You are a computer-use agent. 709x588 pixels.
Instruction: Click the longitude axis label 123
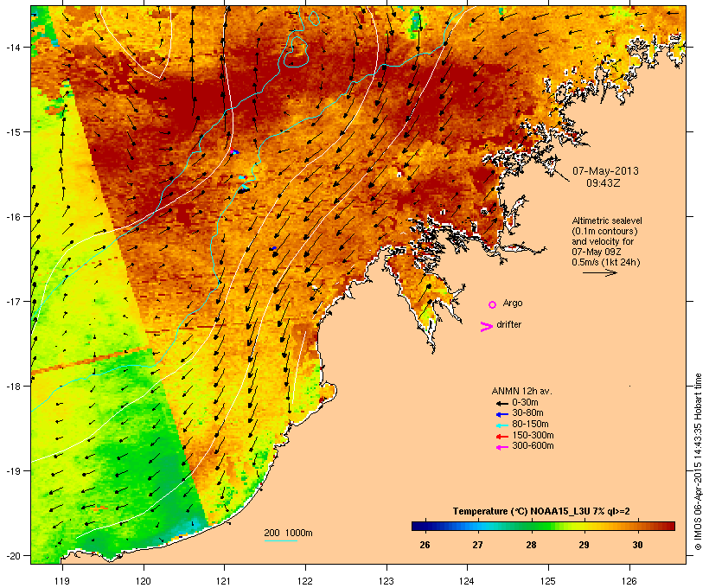point(386,581)
